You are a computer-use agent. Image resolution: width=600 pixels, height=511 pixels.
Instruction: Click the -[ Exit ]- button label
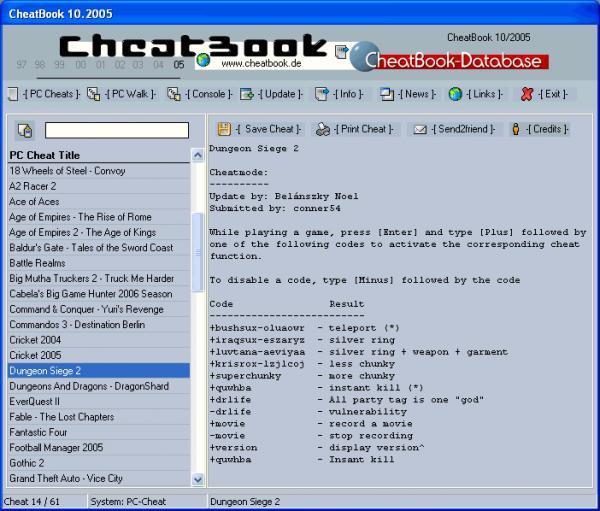coord(553,94)
